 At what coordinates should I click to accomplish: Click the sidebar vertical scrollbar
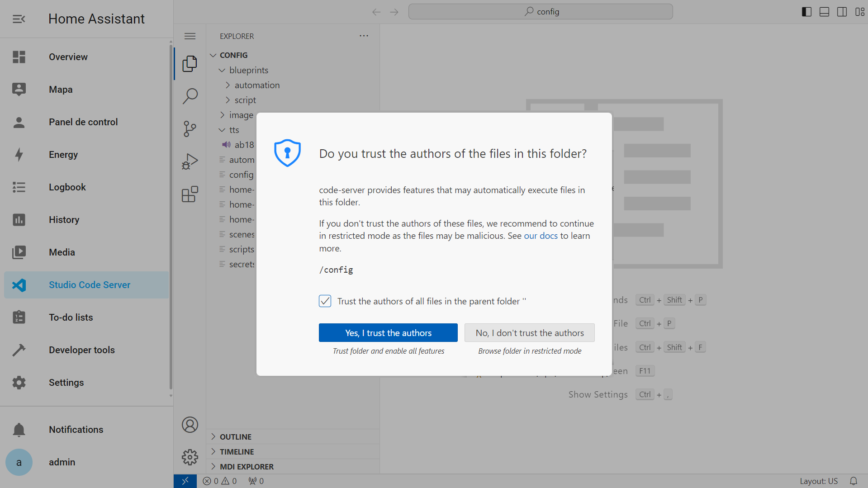[171, 217]
